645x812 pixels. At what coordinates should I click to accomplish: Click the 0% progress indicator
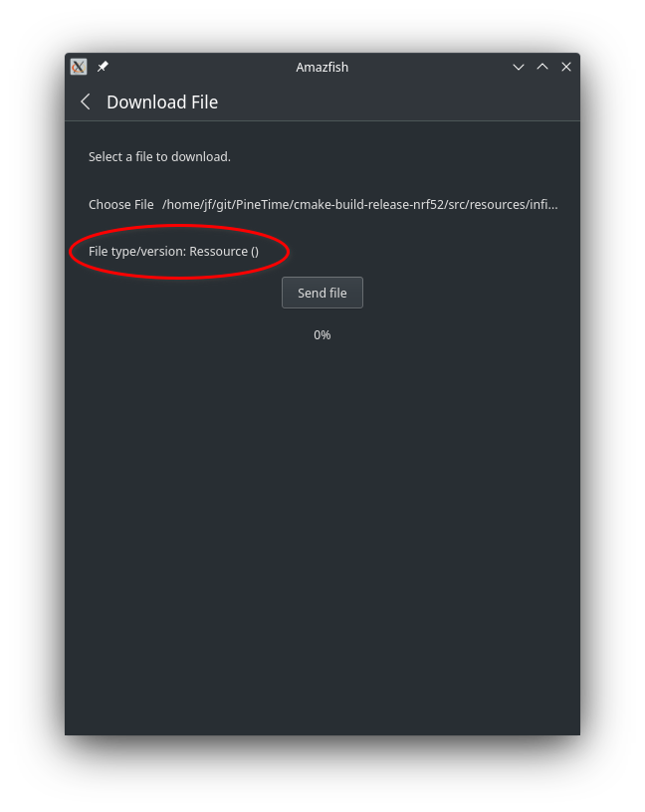point(322,335)
